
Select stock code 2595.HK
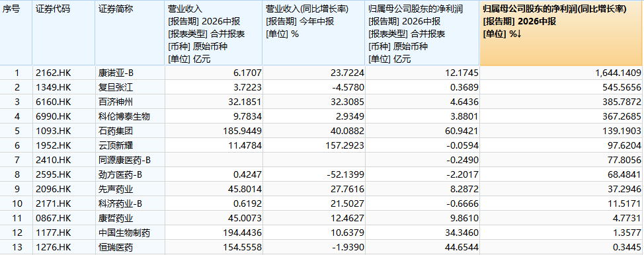(54, 174)
